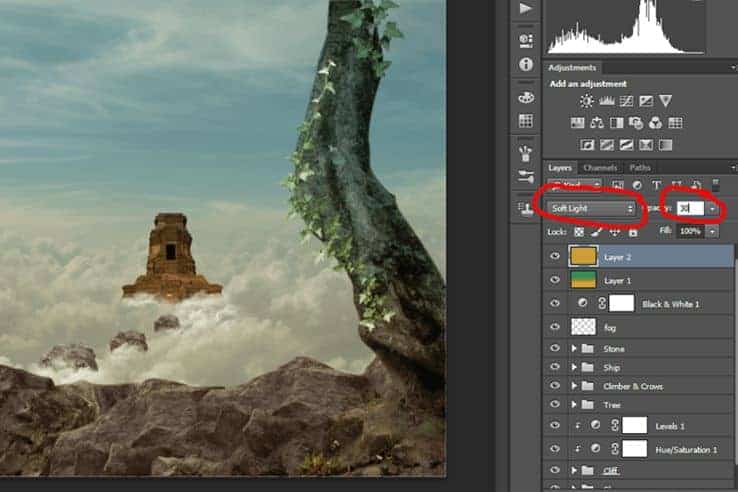The width and height of the screenshot is (738, 492).
Task: Add a Channel Mixer adjustment
Action: click(655, 123)
